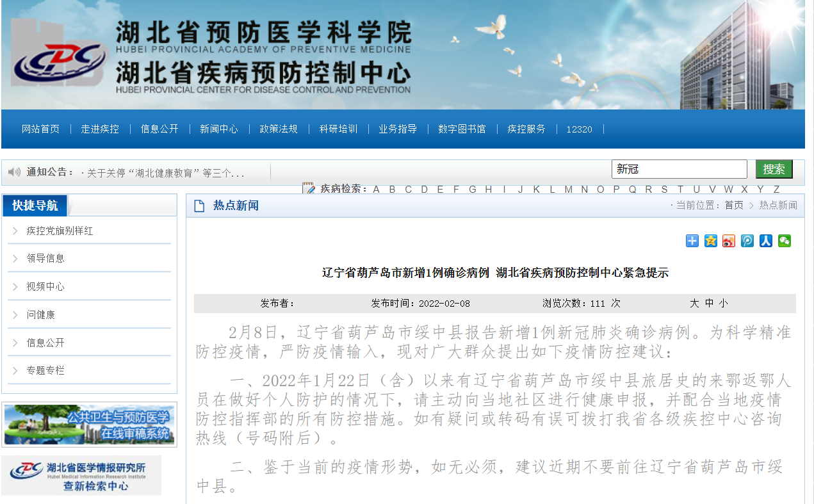This screenshot has width=814, height=504.
Task: Share article to Renren icon
Action: (766, 241)
